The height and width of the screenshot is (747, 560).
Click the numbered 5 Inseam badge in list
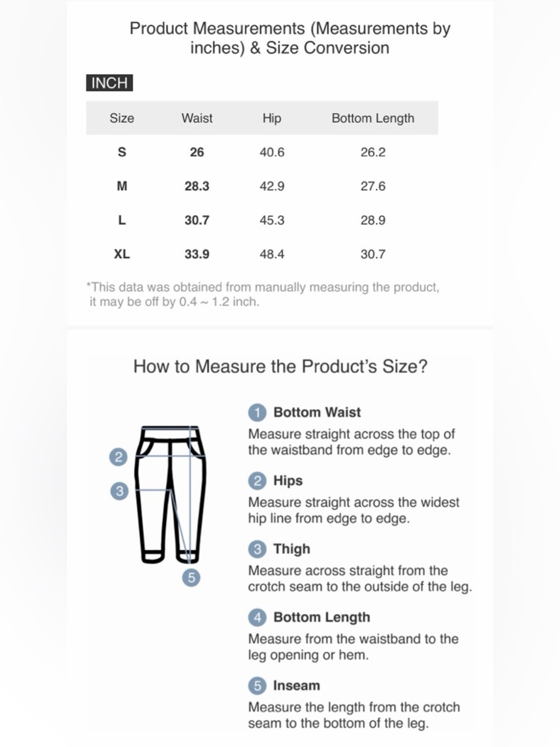[257, 686]
